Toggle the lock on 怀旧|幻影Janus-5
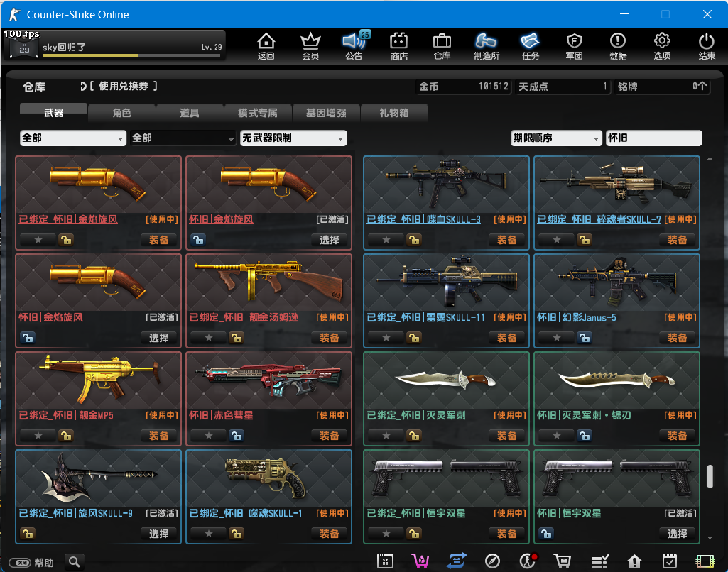Viewport: 728px width, 572px height. 585,338
